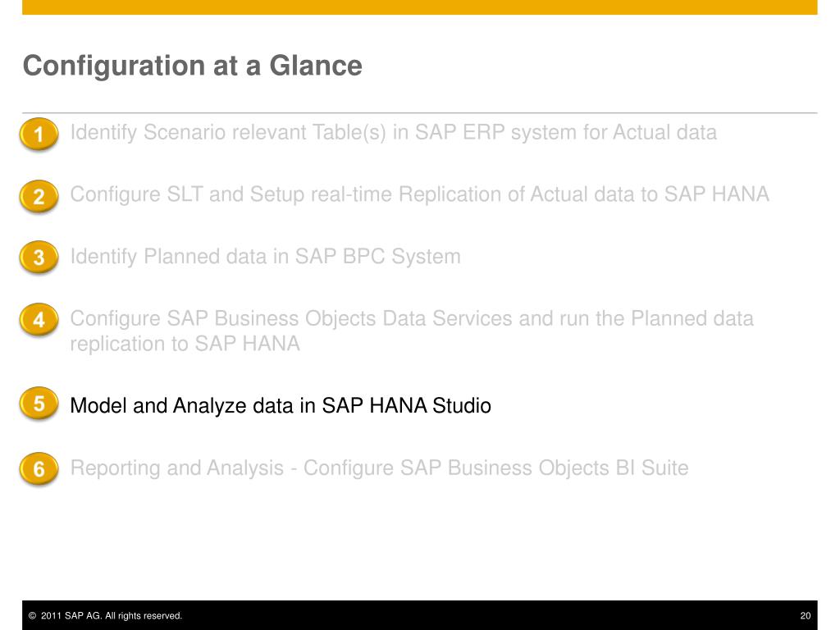Click the 'Configuration at a Glance' title
The image size is (840, 630).
coord(192,66)
